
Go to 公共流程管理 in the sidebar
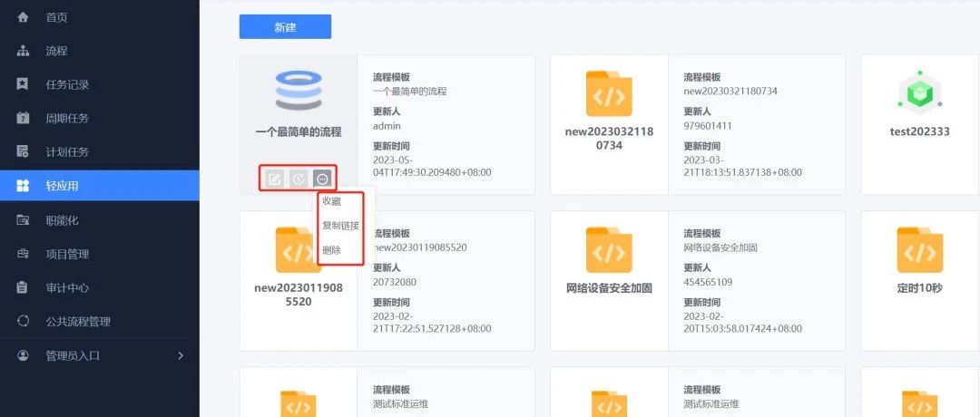(78, 322)
